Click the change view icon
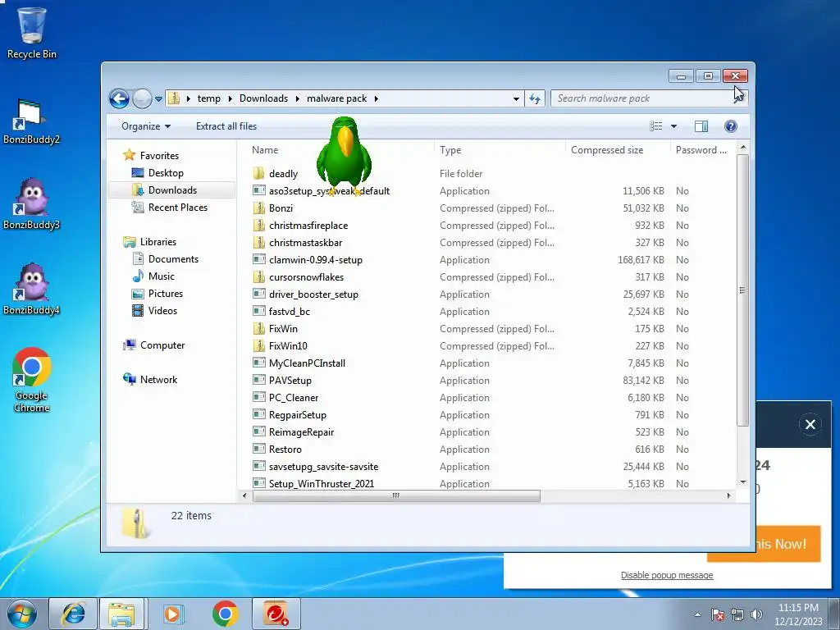The image size is (840, 630). click(x=655, y=126)
